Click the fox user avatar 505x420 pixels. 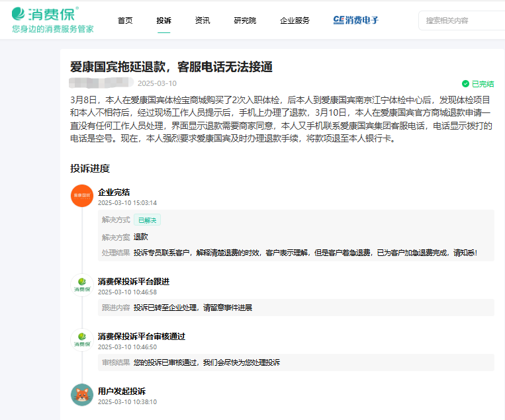pyautogui.click(x=82, y=395)
